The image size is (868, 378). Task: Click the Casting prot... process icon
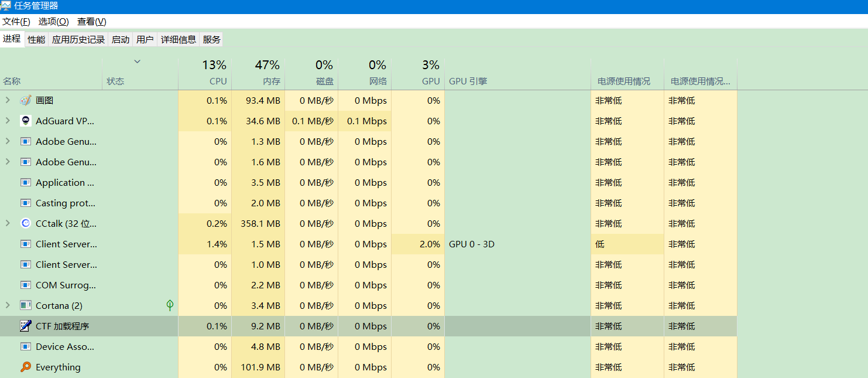tap(25, 203)
